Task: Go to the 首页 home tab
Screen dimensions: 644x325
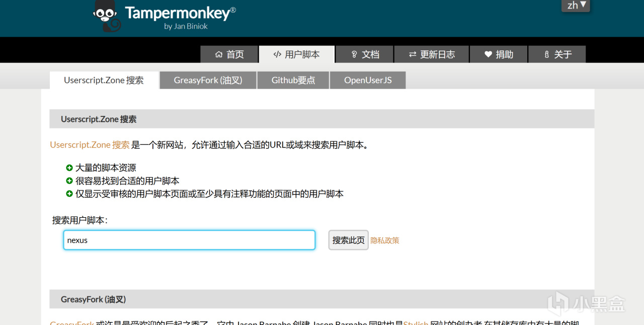Action: (x=229, y=54)
